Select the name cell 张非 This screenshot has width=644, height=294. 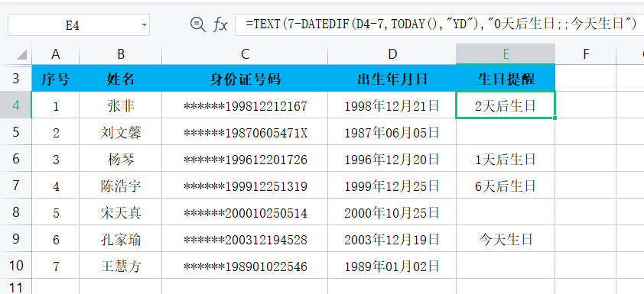[x=121, y=105]
